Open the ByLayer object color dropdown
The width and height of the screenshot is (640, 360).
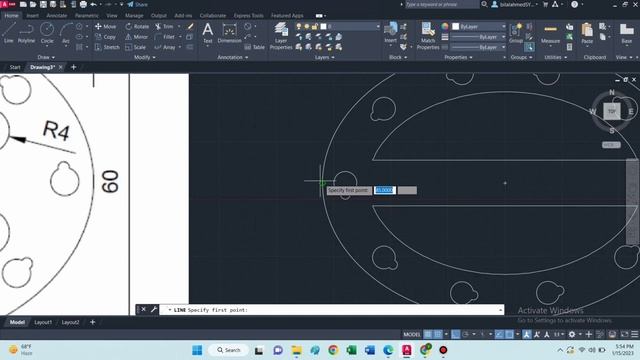click(479, 27)
